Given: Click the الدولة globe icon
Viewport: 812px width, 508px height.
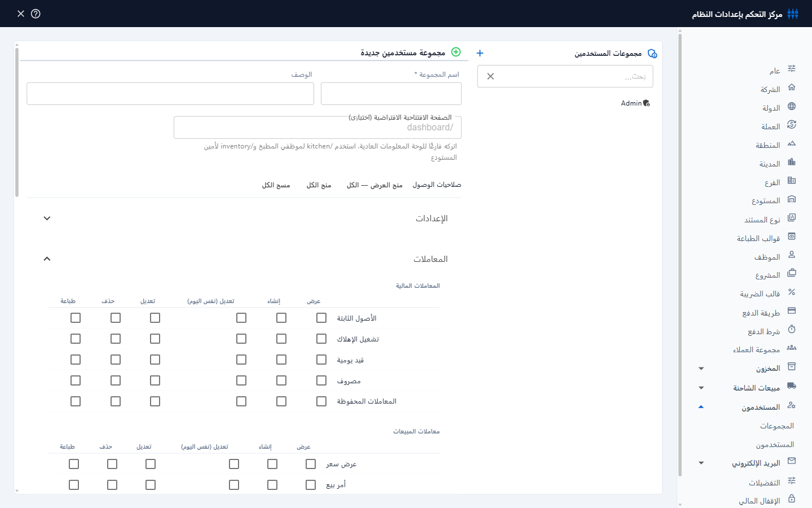Looking at the screenshot, I should click(792, 106).
